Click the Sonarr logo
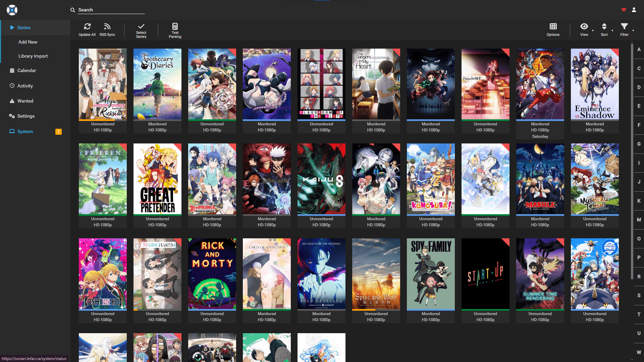This screenshot has width=644, height=362. tap(12, 10)
